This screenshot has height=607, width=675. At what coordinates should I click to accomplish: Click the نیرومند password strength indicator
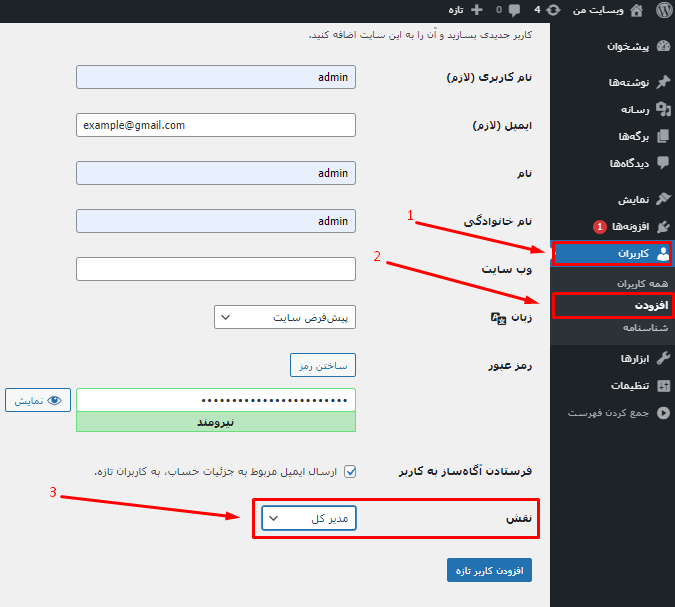coord(216,422)
